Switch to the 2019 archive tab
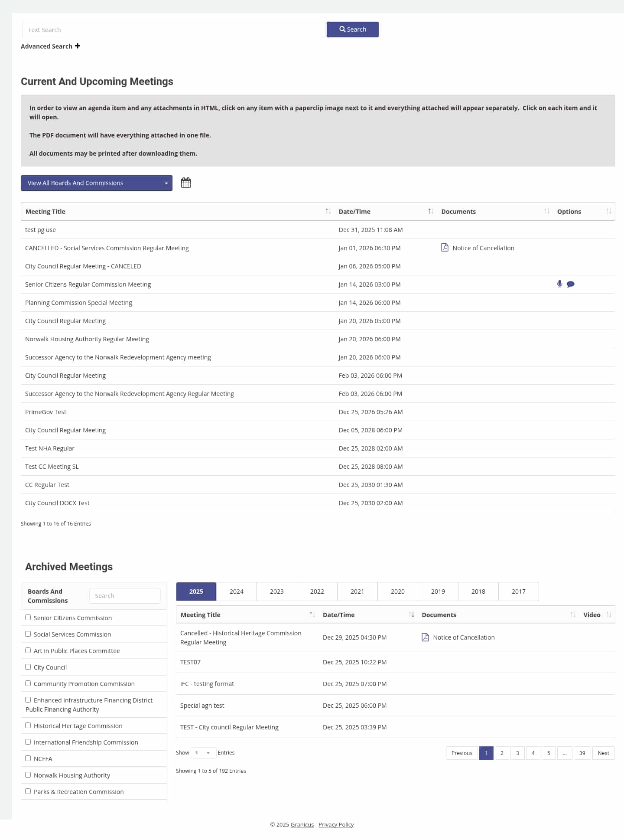This screenshot has width=624, height=840. pos(438,592)
